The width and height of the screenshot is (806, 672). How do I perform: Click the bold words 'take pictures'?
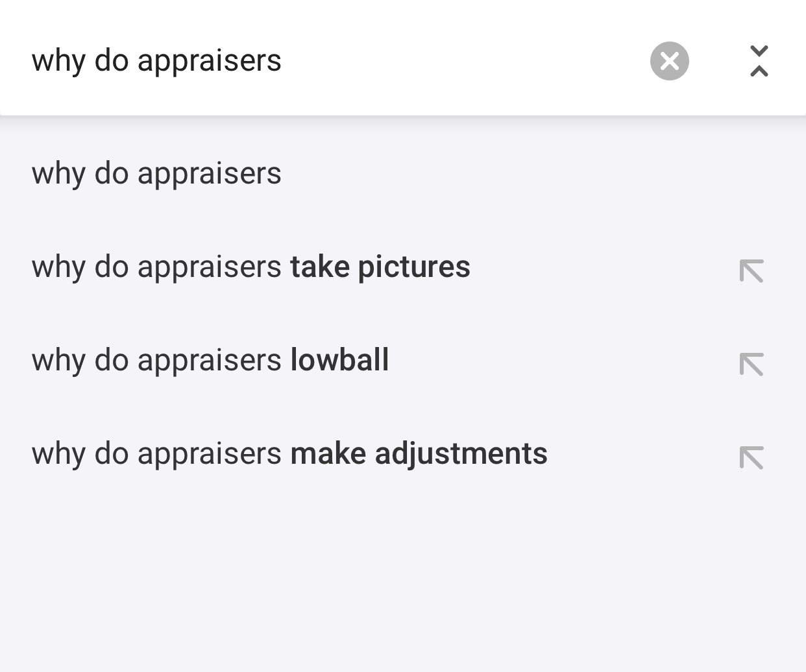(x=380, y=267)
